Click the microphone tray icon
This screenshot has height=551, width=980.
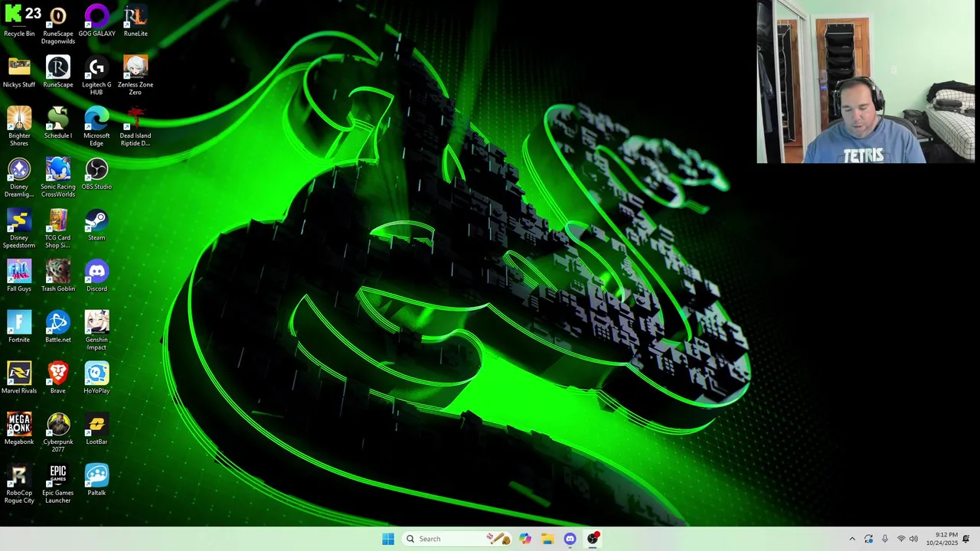point(885,539)
